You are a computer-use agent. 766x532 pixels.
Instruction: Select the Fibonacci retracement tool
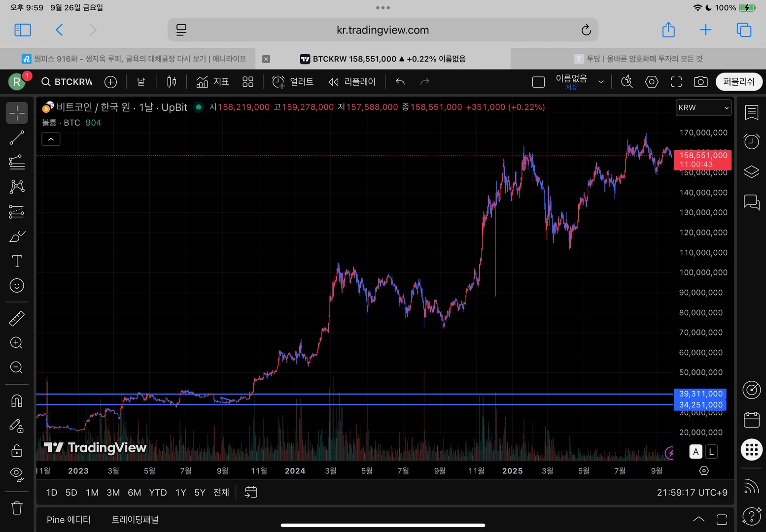17,162
